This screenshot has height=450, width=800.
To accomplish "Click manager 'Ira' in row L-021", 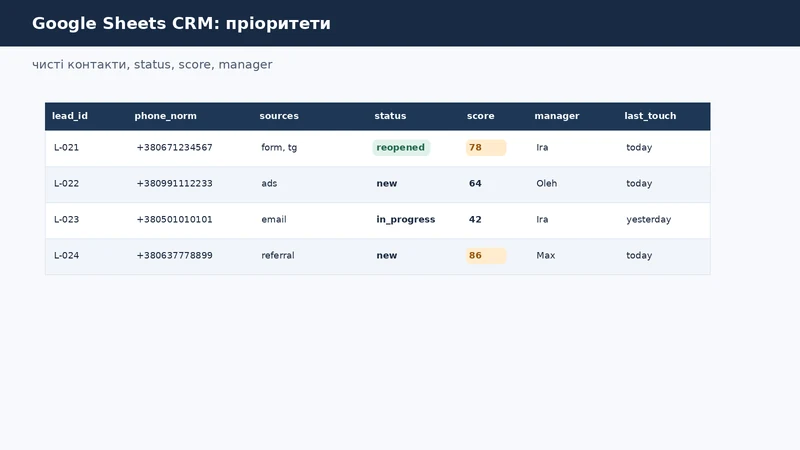I will (x=542, y=147).
